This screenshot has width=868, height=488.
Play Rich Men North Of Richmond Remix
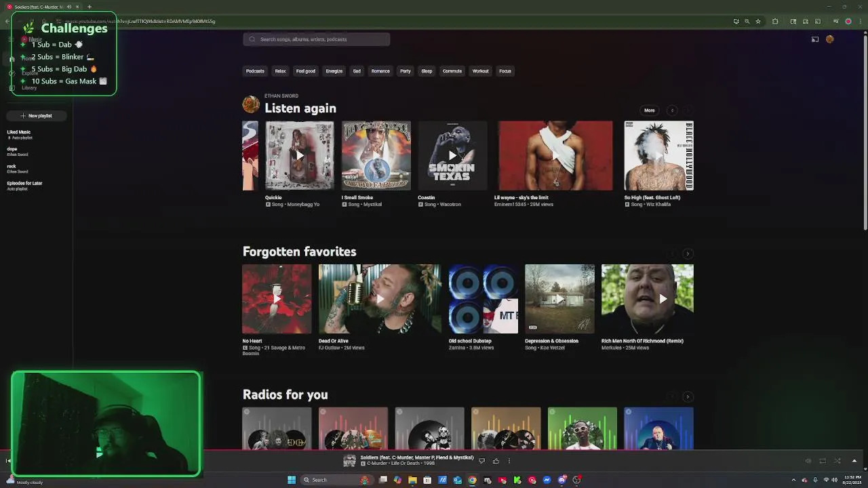coord(648,299)
